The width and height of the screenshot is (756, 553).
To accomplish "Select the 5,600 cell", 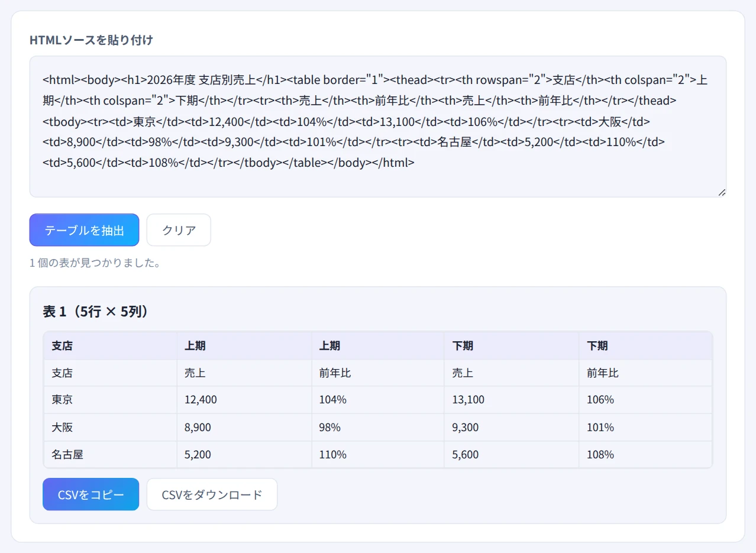I will (x=512, y=455).
